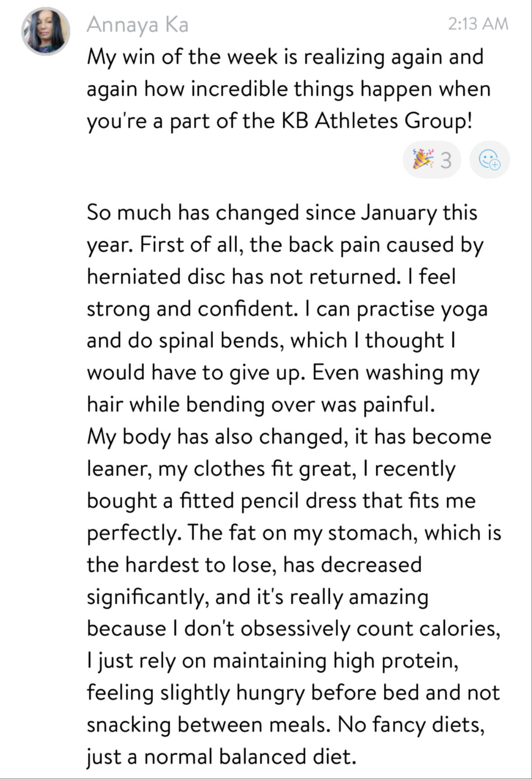Select the "My win of the week" line

tap(285, 57)
